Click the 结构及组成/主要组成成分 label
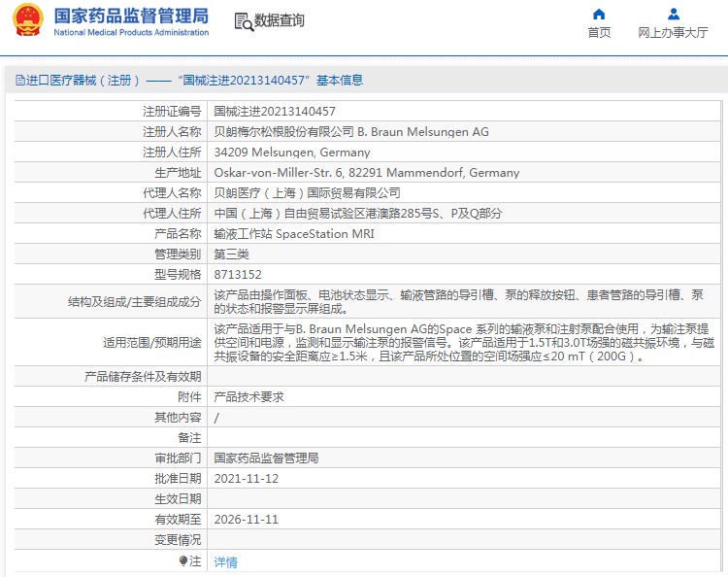728x577 pixels. 135,302
